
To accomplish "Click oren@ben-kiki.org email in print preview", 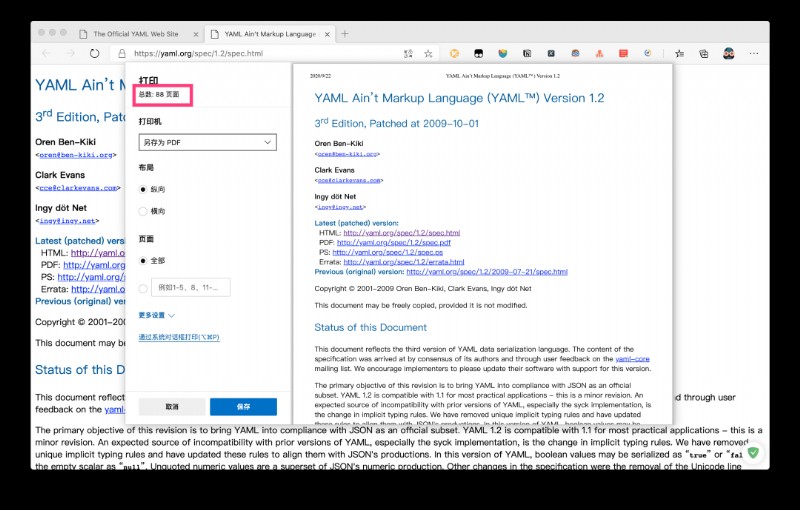I will [x=347, y=154].
